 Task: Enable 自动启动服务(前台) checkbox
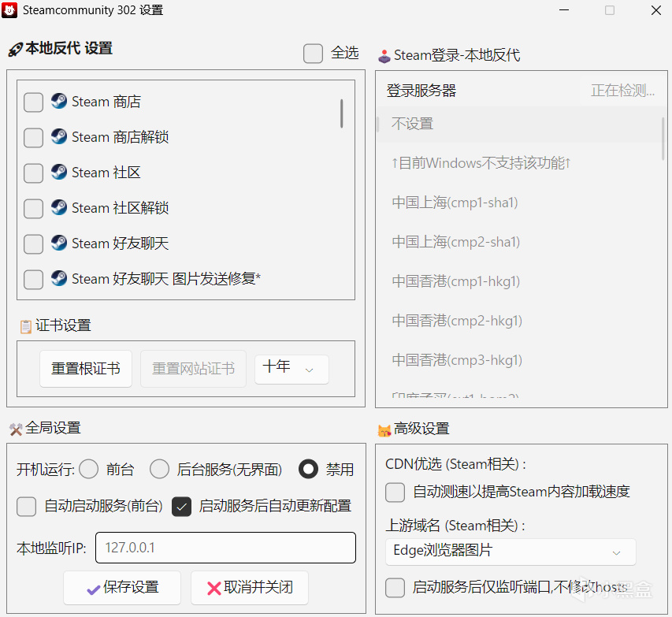tap(26, 507)
